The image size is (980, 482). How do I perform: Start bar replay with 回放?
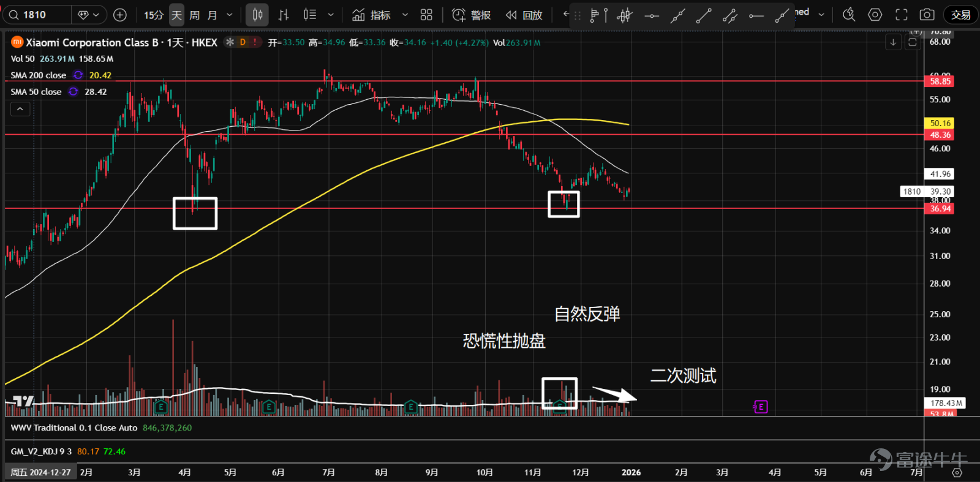[524, 15]
